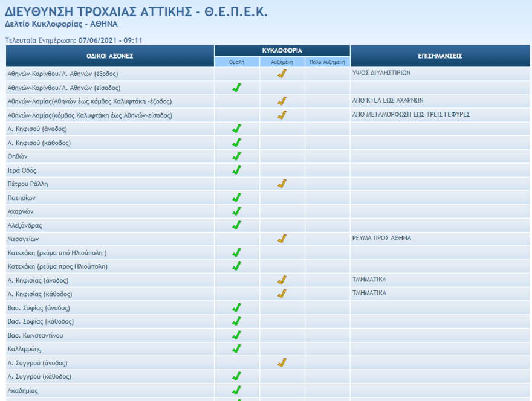
Task: Click the ΕΠΙΣΗΜΑΝΣΕΙΣ column header
Action: coord(440,56)
